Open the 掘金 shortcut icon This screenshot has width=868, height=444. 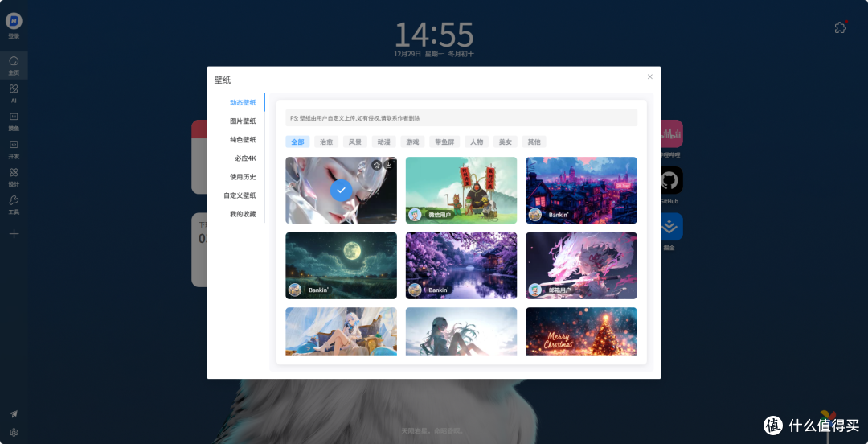point(670,227)
